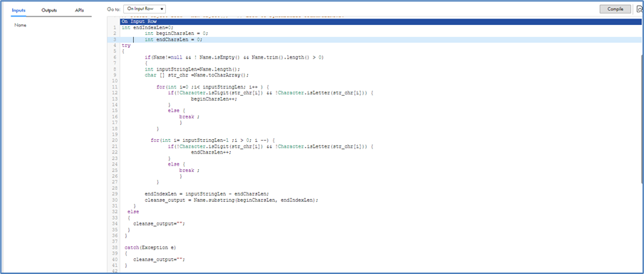
Task: Open the Go to dropdown
Action: click(x=145, y=9)
